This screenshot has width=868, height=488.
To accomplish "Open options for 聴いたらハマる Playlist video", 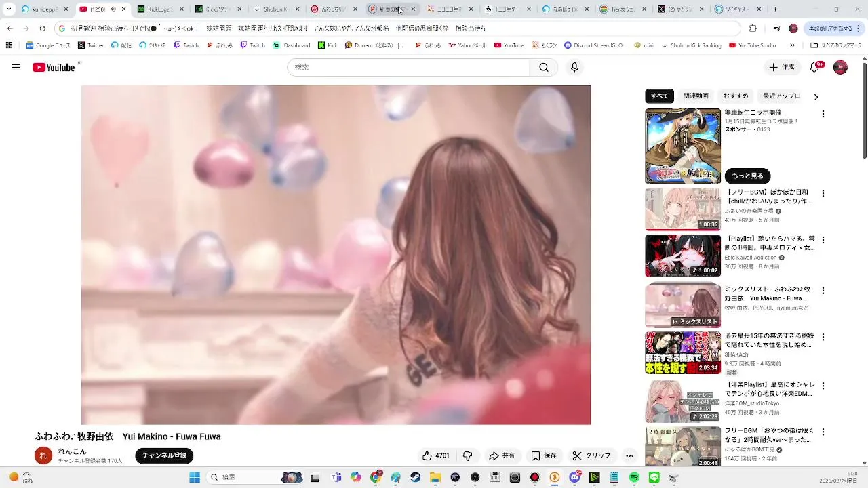I will pyautogui.click(x=823, y=240).
